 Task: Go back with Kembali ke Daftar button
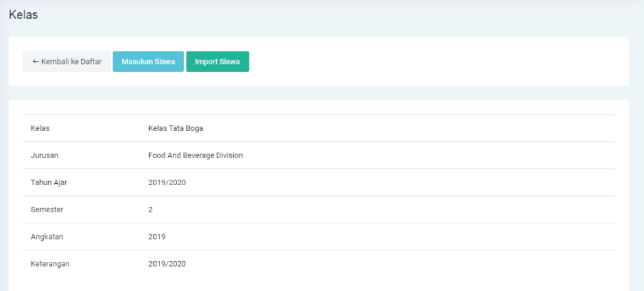point(66,62)
